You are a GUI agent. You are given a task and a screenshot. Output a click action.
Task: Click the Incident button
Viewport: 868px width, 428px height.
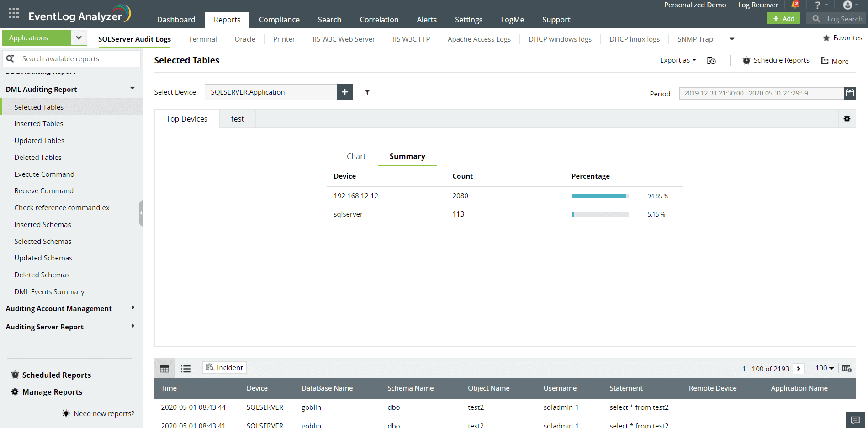tap(224, 368)
